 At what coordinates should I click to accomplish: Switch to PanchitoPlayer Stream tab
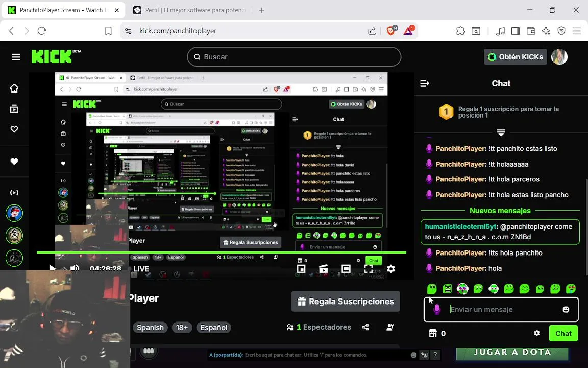pyautogui.click(x=63, y=10)
